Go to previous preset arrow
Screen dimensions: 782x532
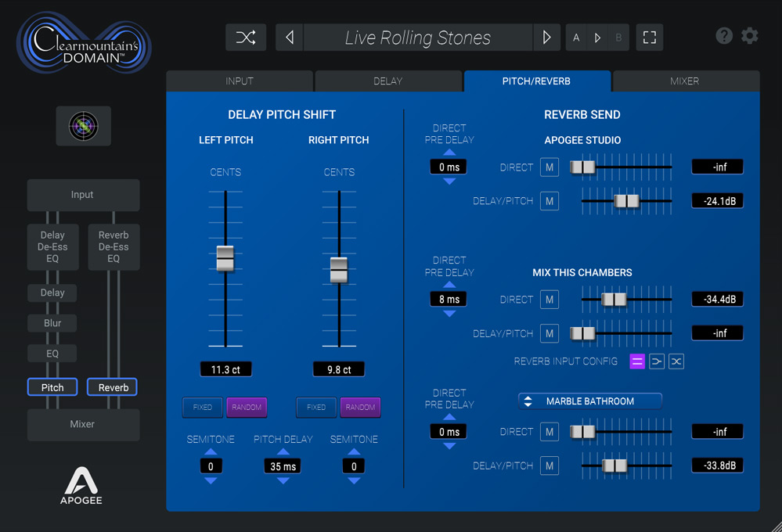pyautogui.click(x=290, y=38)
